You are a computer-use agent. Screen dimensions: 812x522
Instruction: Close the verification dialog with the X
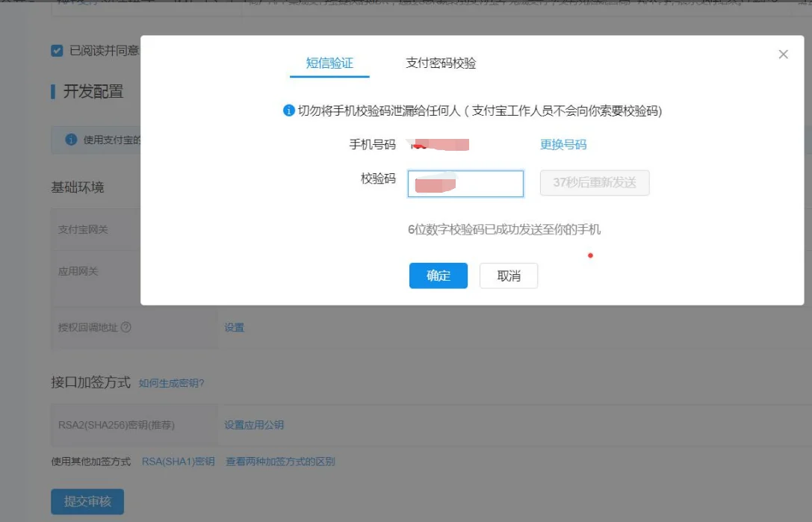point(783,55)
